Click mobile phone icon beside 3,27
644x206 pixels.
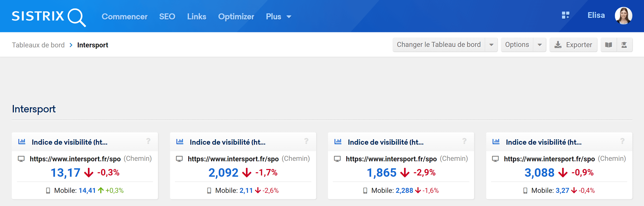click(x=525, y=191)
